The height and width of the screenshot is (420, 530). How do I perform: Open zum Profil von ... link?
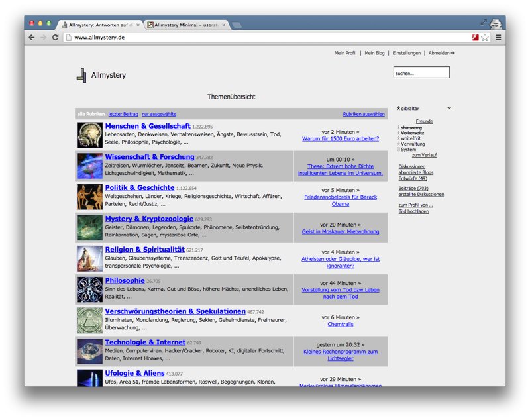pyautogui.click(x=415, y=205)
